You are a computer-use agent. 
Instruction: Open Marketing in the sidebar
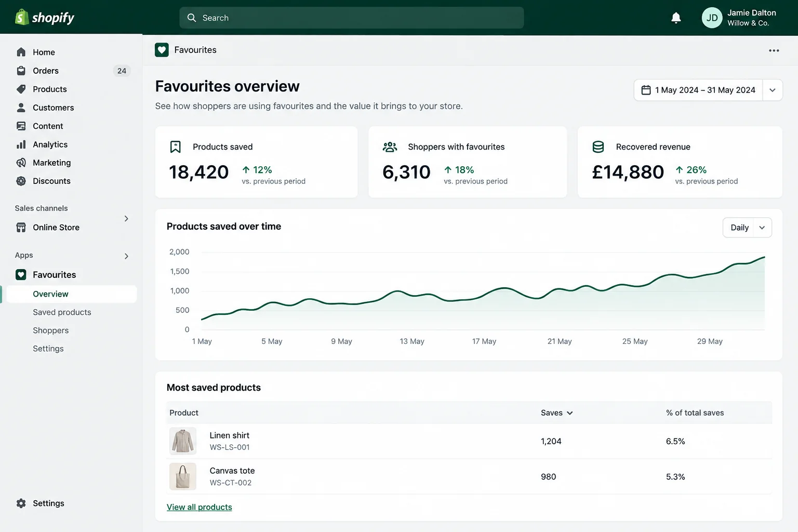pos(52,163)
